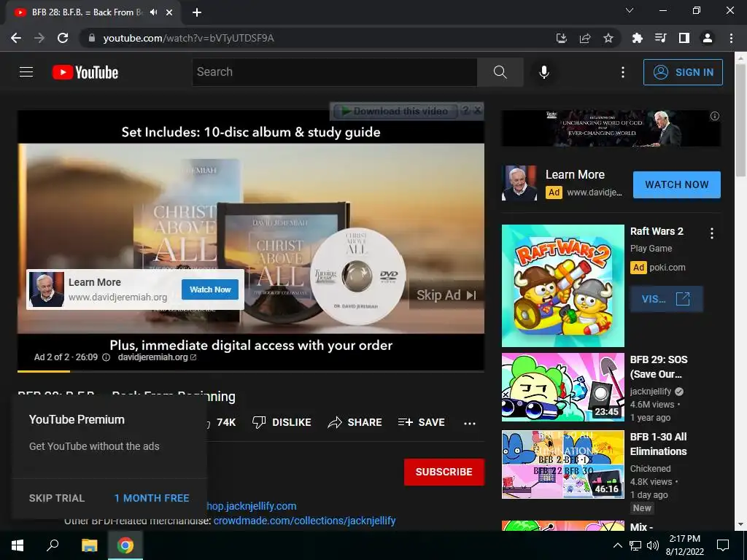Open help on the download overlay question mark
This screenshot has height=560, width=747.
click(x=465, y=110)
